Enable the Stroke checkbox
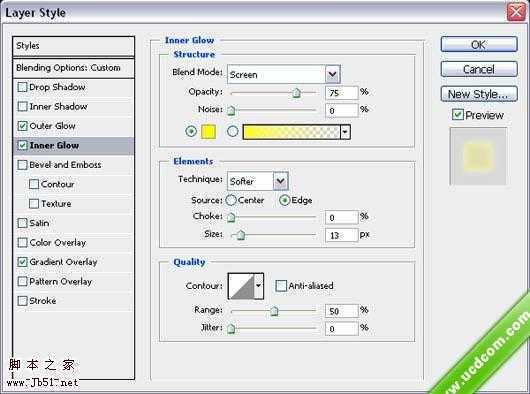530x394 pixels. point(22,301)
